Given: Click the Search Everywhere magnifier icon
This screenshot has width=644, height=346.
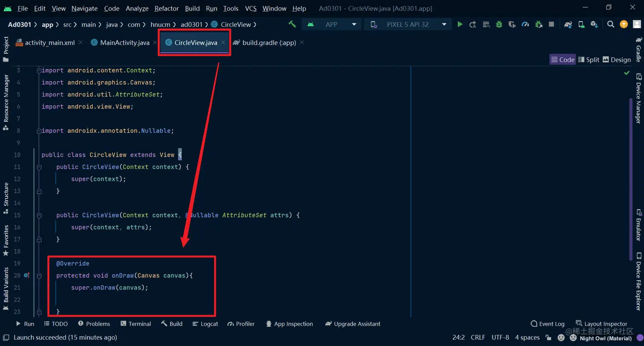Looking at the screenshot, I should click(611, 24).
